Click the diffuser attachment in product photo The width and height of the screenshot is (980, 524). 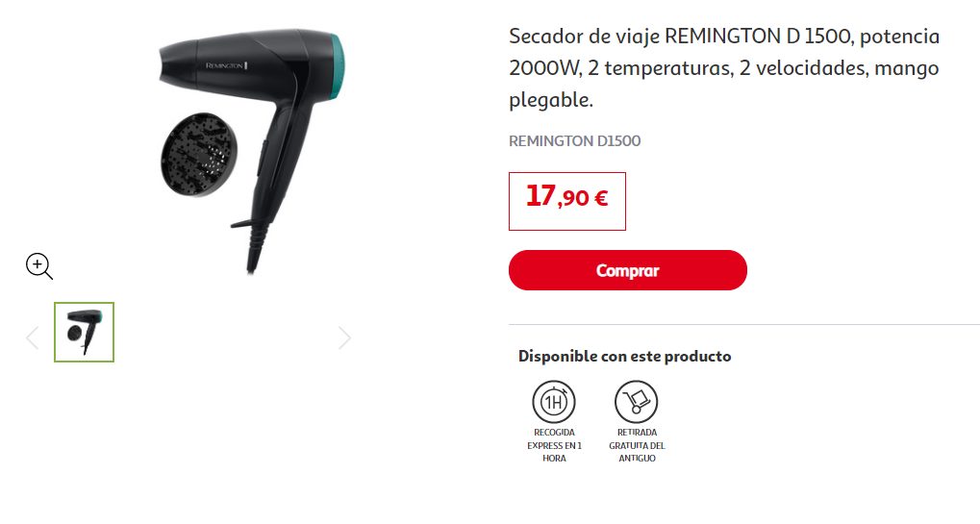point(199,154)
